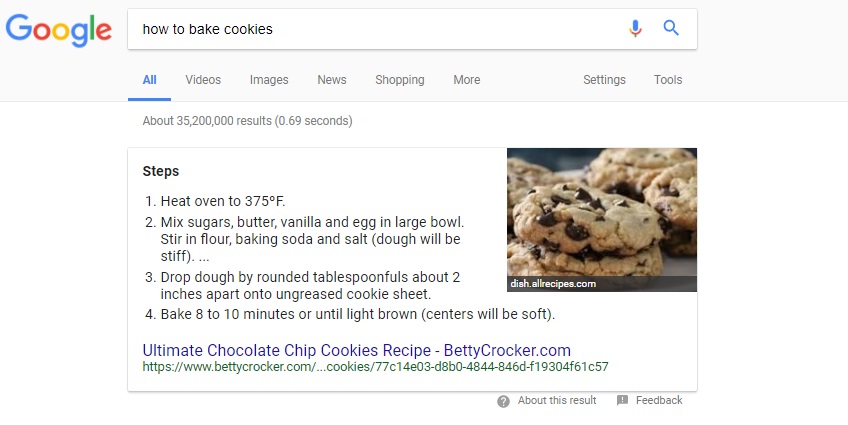Image resolution: width=848 pixels, height=425 pixels.
Task: Open the More search categories menu
Action: pyautogui.click(x=467, y=79)
